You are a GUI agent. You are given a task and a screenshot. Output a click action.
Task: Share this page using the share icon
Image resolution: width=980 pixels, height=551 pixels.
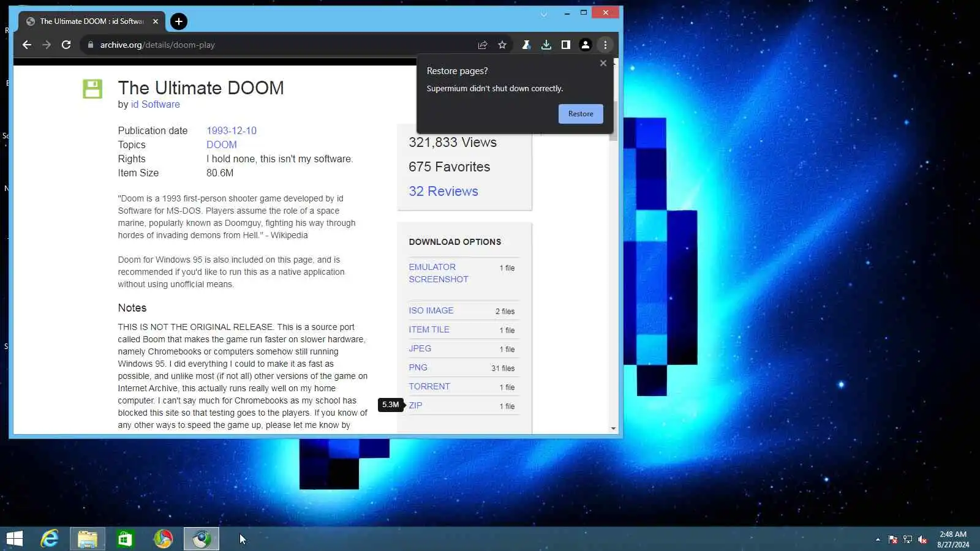pos(483,45)
